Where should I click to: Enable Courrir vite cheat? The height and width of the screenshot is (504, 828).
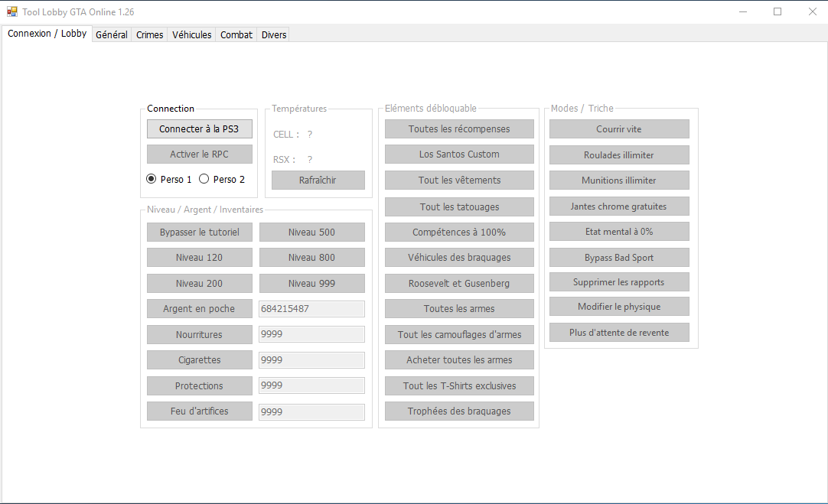(619, 128)
